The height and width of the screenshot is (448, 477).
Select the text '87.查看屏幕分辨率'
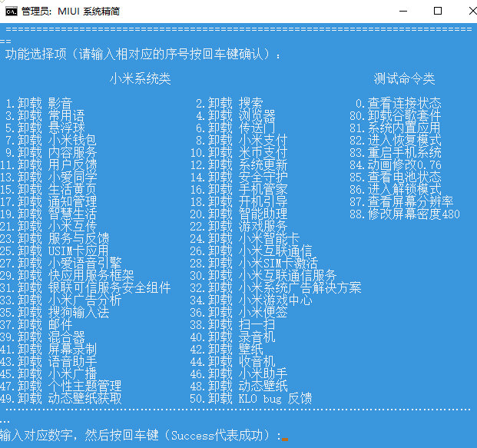[x=402, y=202]
